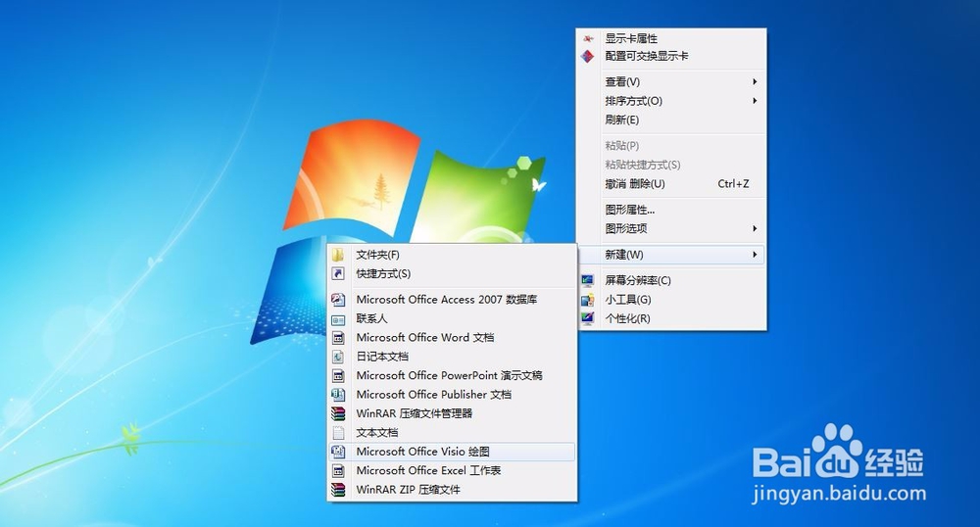This screenshot has height=527, width=980.
Task: Select Microsoft Office Publisher 文档
Action: click(452, 395)
